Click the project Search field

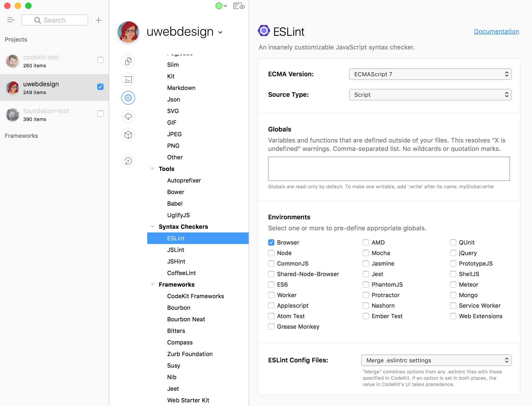click(x=55, y=20)
